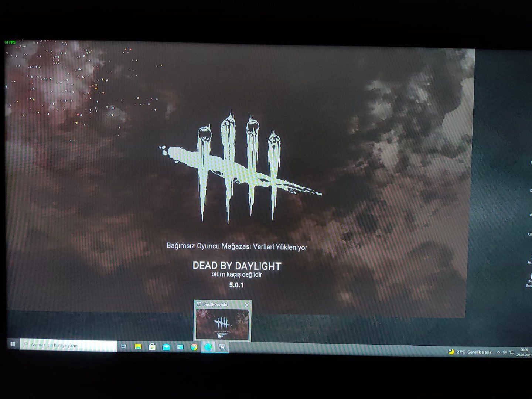The width and height of the screenshot is (532, 399).
Task: Click the round teal app taskbar icon
Action: click(x=208, y=347)
